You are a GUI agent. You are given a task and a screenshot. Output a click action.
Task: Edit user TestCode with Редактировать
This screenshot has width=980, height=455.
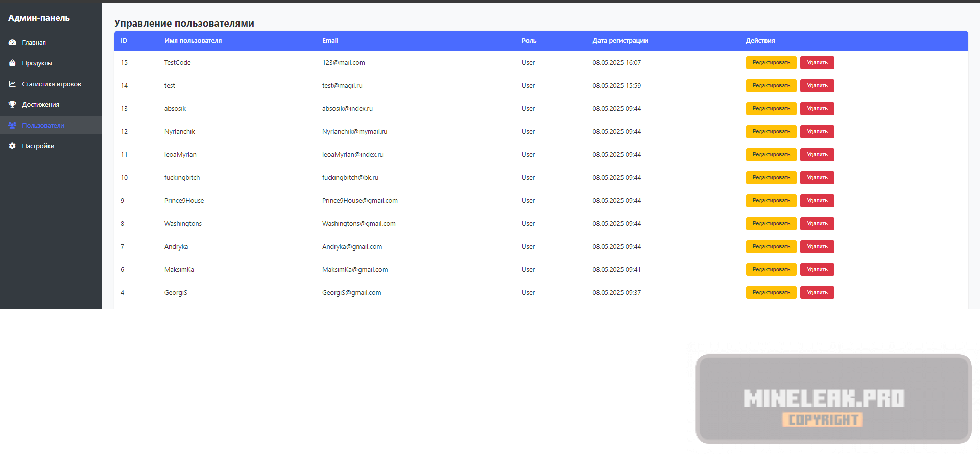click(x=771, y=62)
